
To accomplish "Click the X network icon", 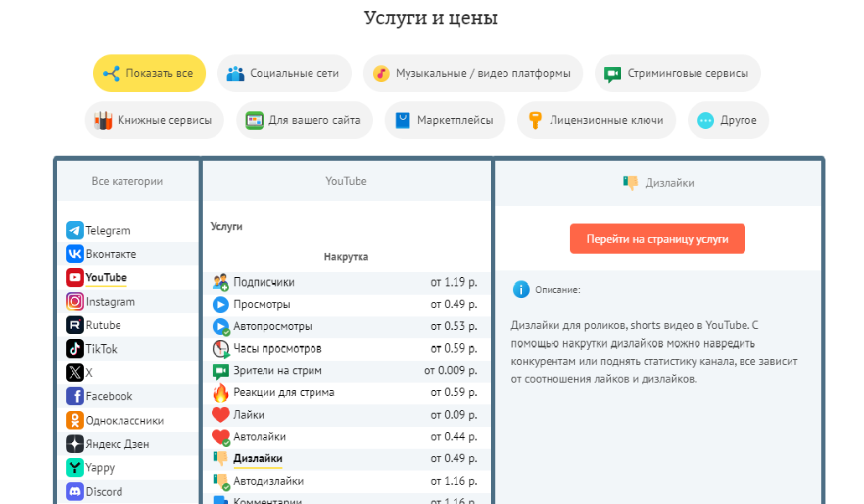I will (75, 373).
